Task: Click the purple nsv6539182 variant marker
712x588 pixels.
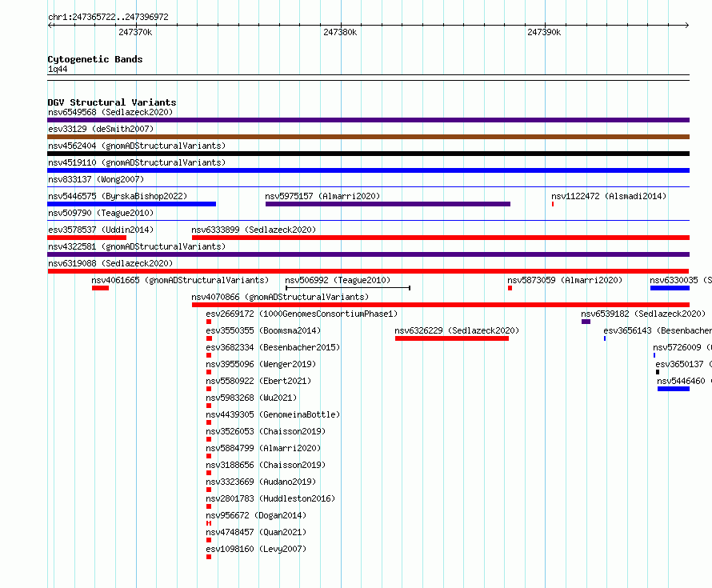Action: 586,322
